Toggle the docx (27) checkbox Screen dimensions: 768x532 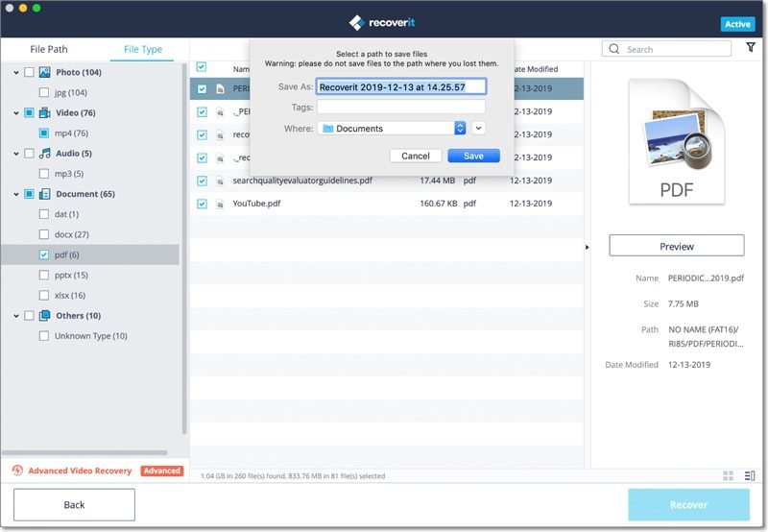[x=44, y=234]
